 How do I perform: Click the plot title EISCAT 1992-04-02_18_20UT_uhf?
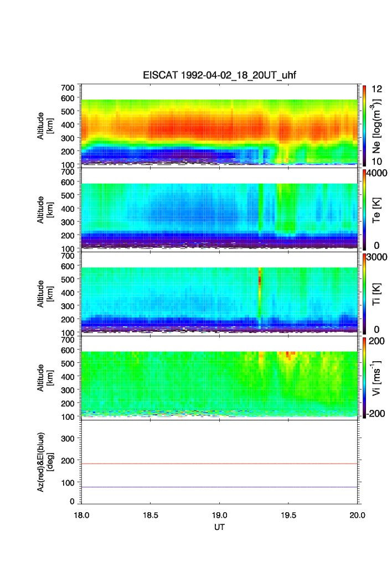(x=219, y=75)
